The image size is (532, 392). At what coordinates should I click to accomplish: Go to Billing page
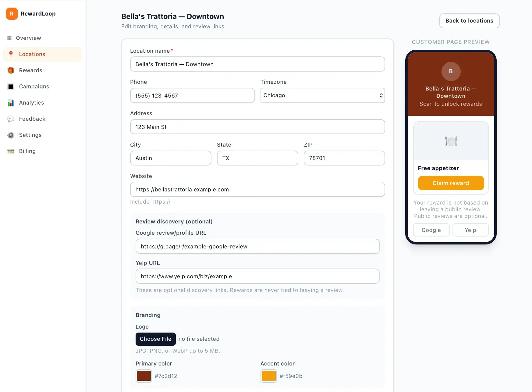click(x=42, y=151)
